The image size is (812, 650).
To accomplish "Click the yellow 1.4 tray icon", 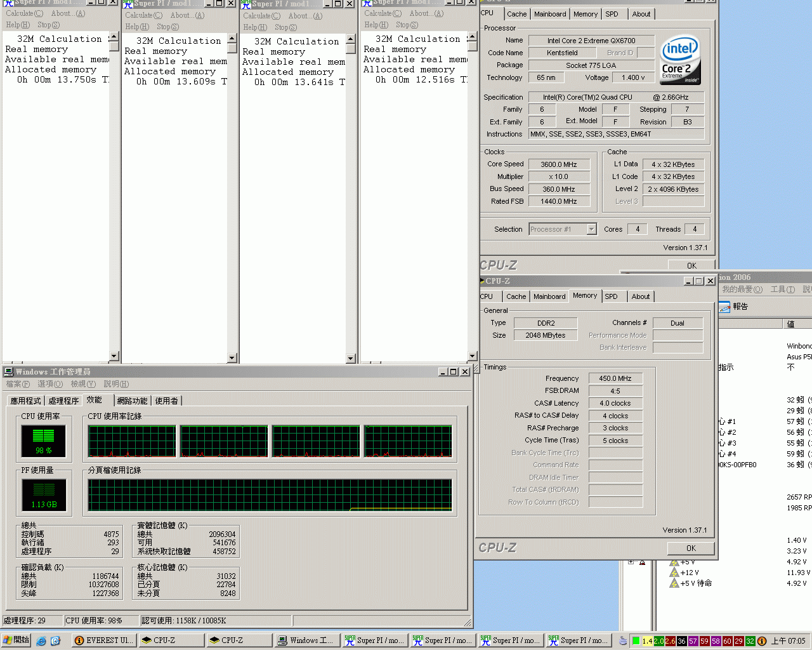I will 647,641.
